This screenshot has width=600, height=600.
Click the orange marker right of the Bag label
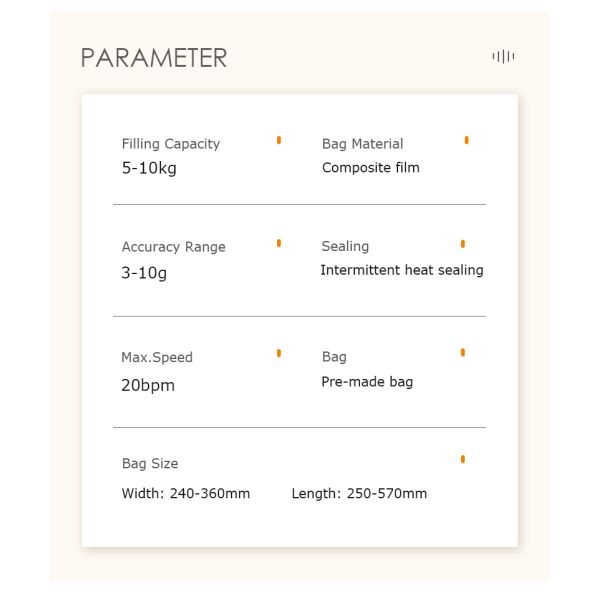[462, 352]
